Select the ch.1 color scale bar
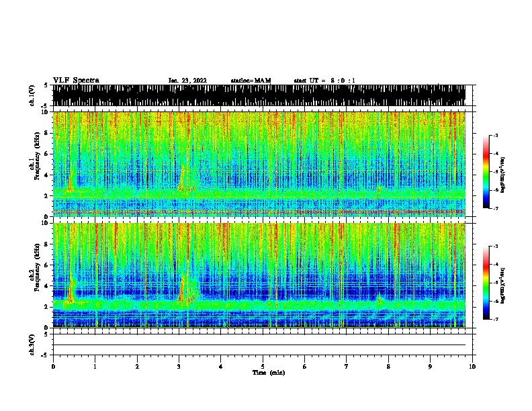 click(486, 172)
